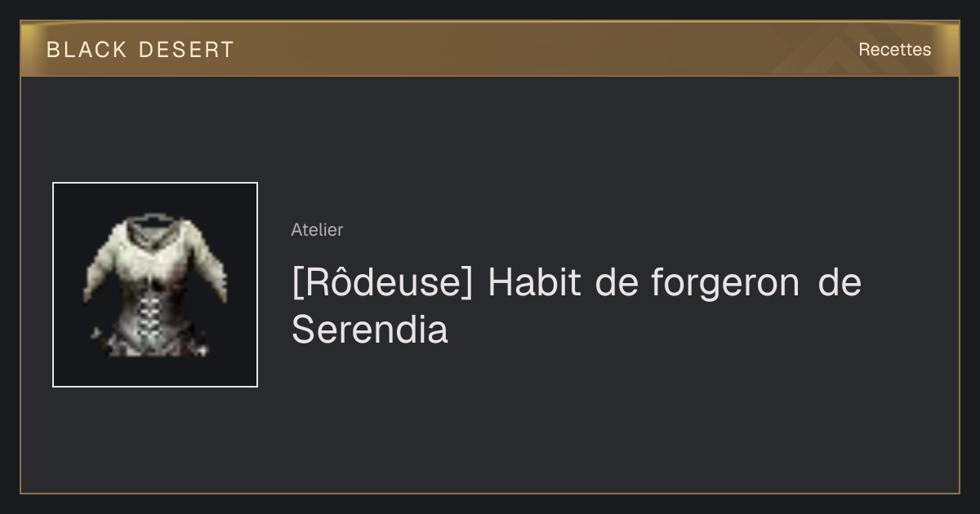This screenshot has width=980, height=514.
Task: Open the Rôdeuse blacksmith outfit item icon
Action: (x=155, y=285)
